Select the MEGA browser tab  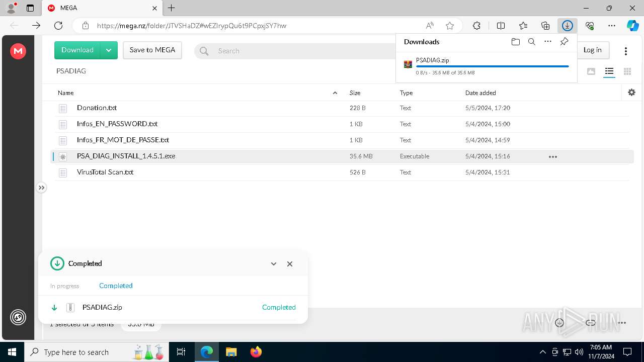pyautogui.click(x=103, y=8)
